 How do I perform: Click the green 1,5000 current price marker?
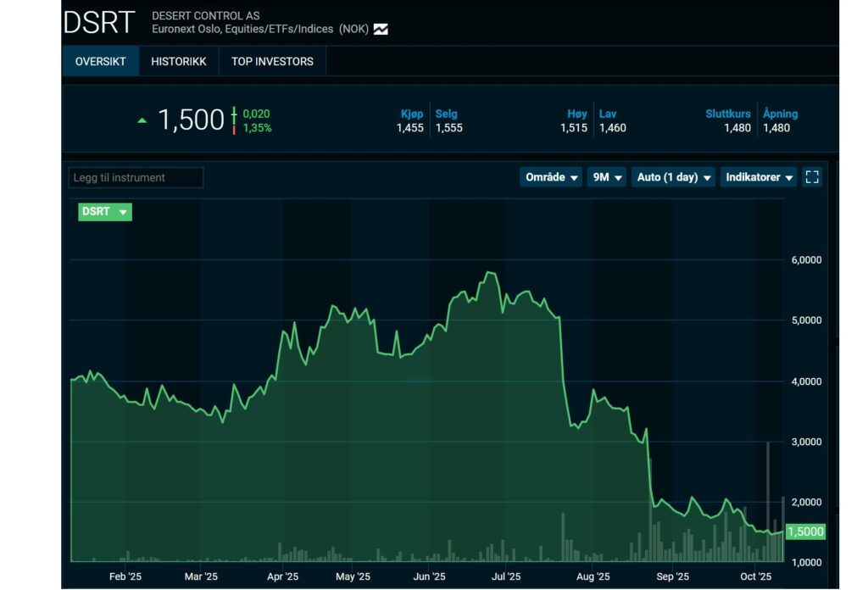pos(804,532)
